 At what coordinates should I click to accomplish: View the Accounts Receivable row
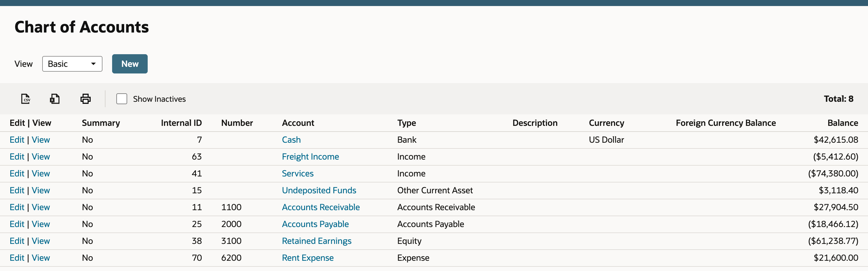click(x=41, y=207)
